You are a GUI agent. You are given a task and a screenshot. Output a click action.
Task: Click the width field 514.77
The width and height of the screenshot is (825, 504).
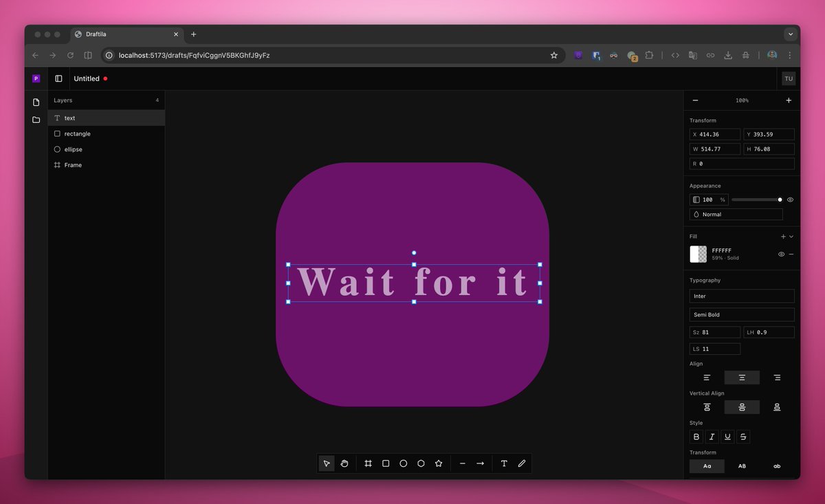pyautogui.click(x=715, y=149)
